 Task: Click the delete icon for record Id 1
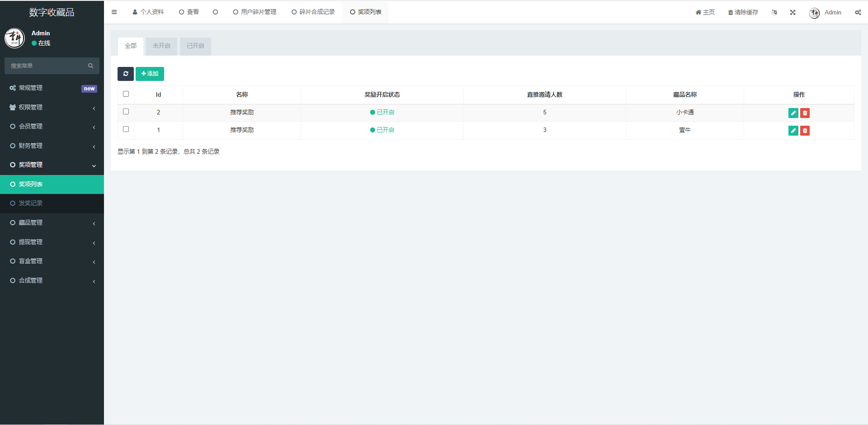[805, 130]
